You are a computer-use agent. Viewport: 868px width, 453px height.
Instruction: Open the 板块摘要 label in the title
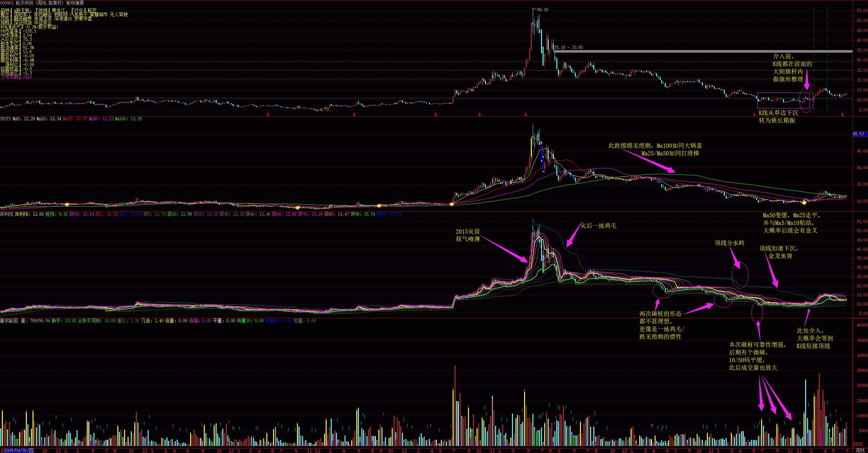75,3
